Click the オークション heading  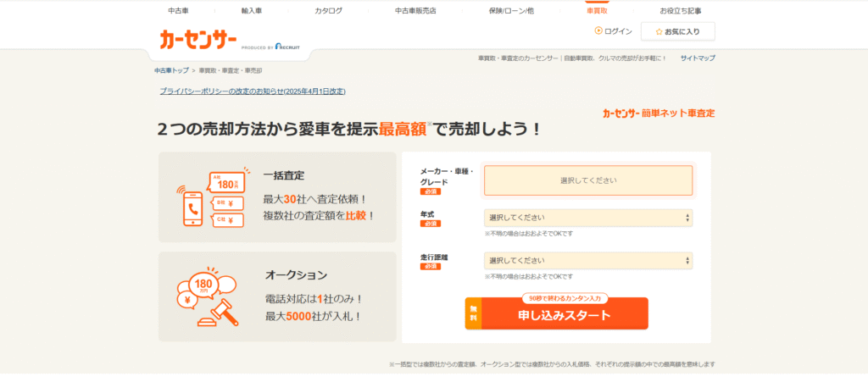point(296,275)
